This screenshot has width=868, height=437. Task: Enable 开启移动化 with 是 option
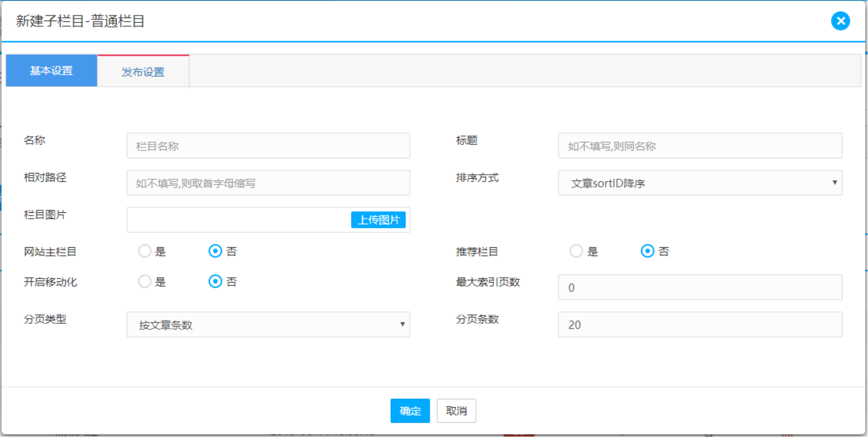point(144,281)
